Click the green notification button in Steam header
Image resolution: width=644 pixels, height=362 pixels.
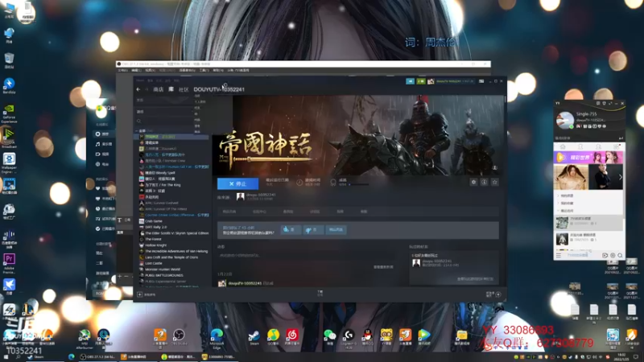click(420, 81)
